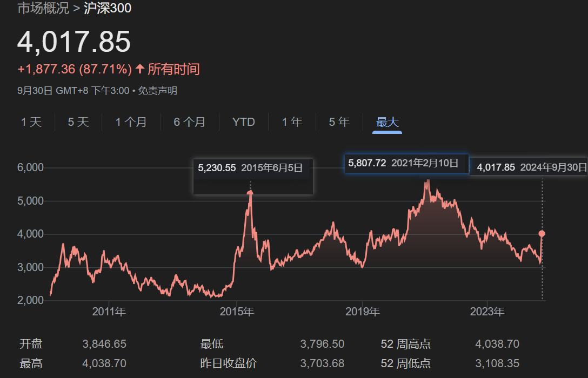Click the +1,877.36 (87.71%) change text
This screenshot has height=378, width=588.
(75, 69)
